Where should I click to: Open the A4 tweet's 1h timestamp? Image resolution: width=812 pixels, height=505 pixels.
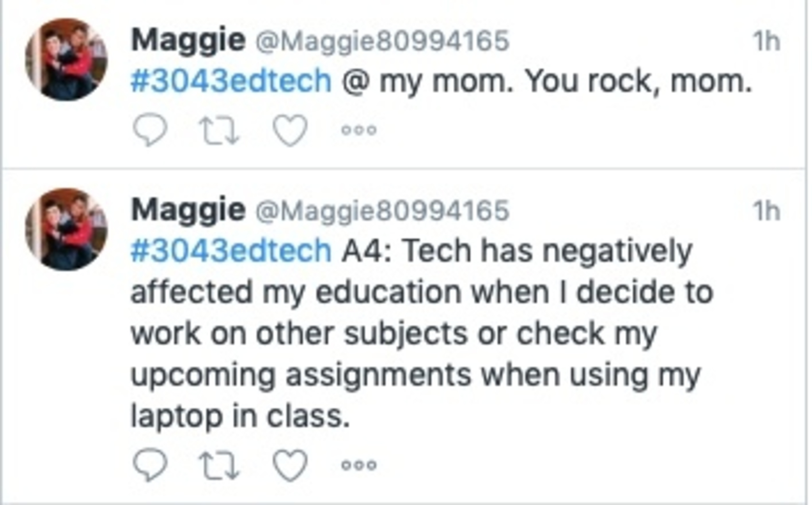(x=766, y=211)
